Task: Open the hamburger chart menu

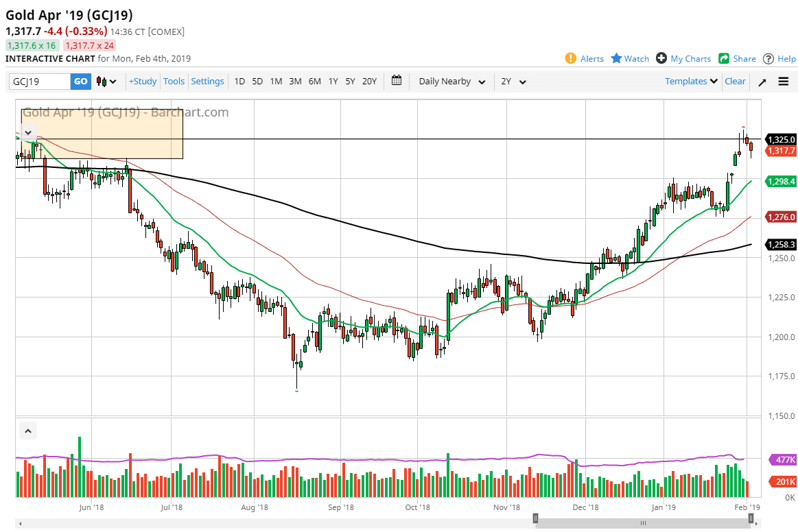Action: [783, 81]
